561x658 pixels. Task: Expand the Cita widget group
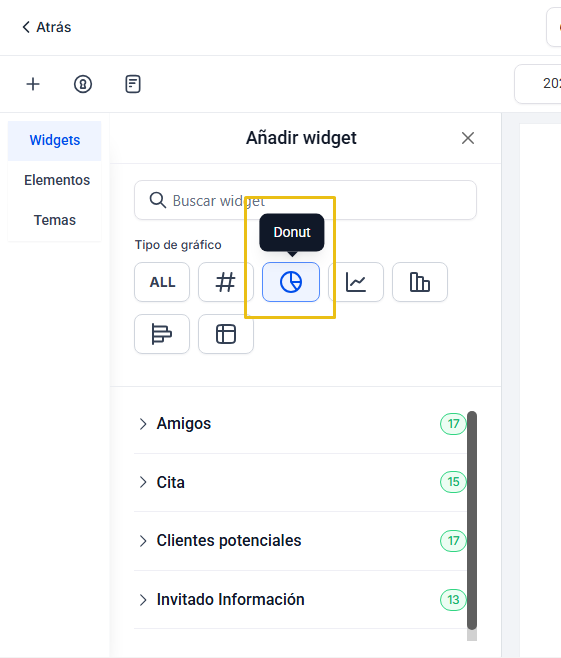point(300,482)
